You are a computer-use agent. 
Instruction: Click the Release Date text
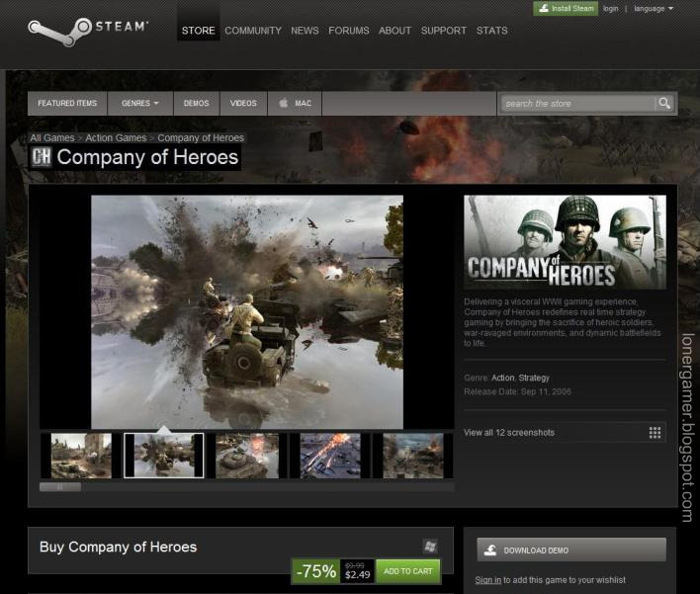(517, 391)
